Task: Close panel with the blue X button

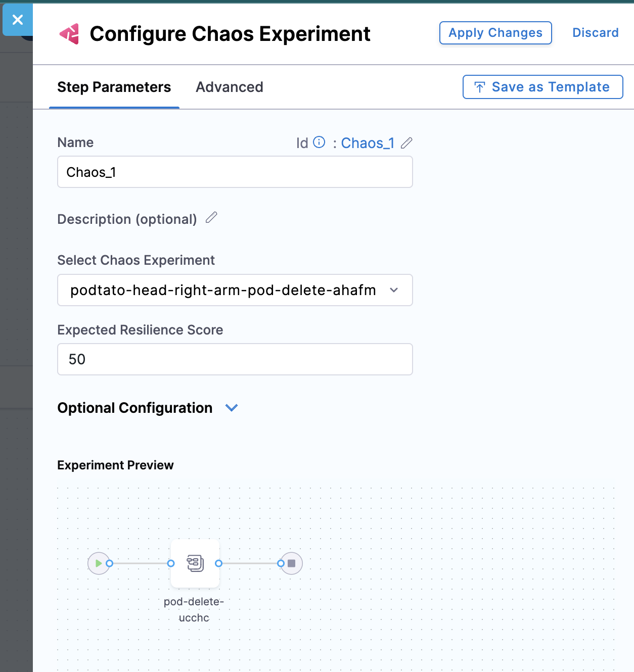Action: click(18, 20)
